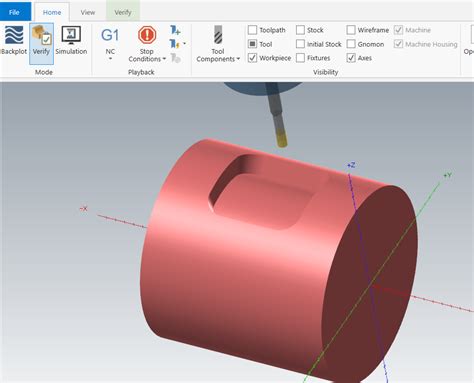Select Verify mode button in ribbon
This screenshot has width=474, height=383.
tap(41, 44)
